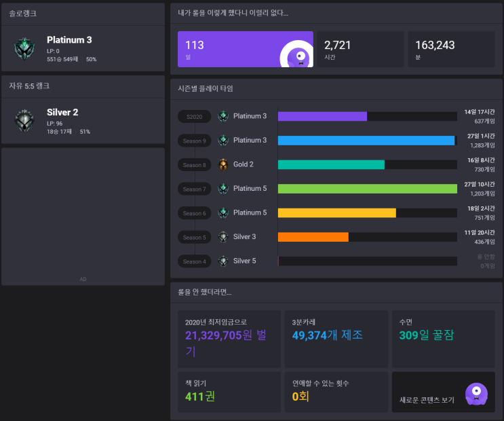Click the Silver 2 flex rank emblem
This screenshot has width=504, height=421.
pos(24,121)
